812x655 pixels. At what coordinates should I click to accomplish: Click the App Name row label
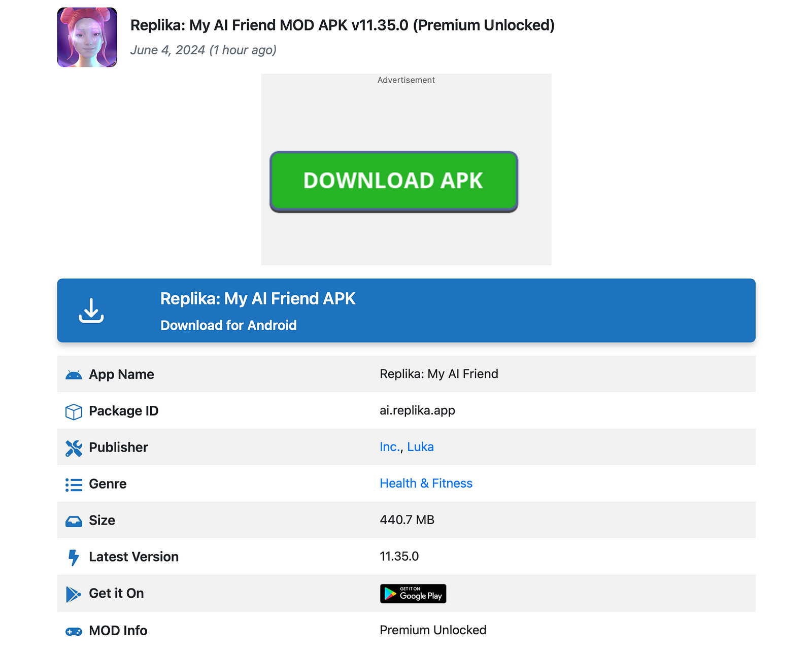pyautogui.click(x=121, y=374)
